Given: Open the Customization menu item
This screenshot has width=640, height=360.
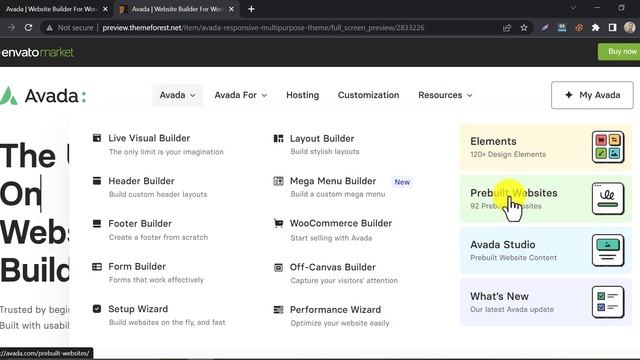Looking at the screenshot, I should pyautogui.click(x=369, y=95).
